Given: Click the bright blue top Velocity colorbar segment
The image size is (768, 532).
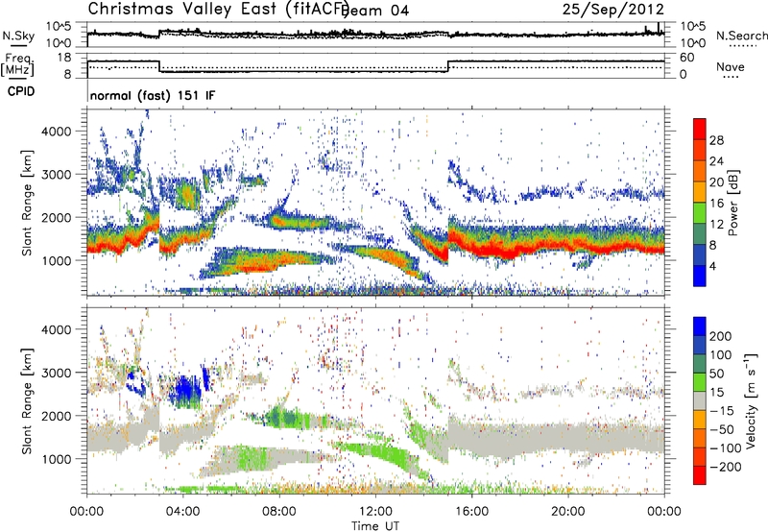Looking at the screenshot, I should click(x=700, y=326).
